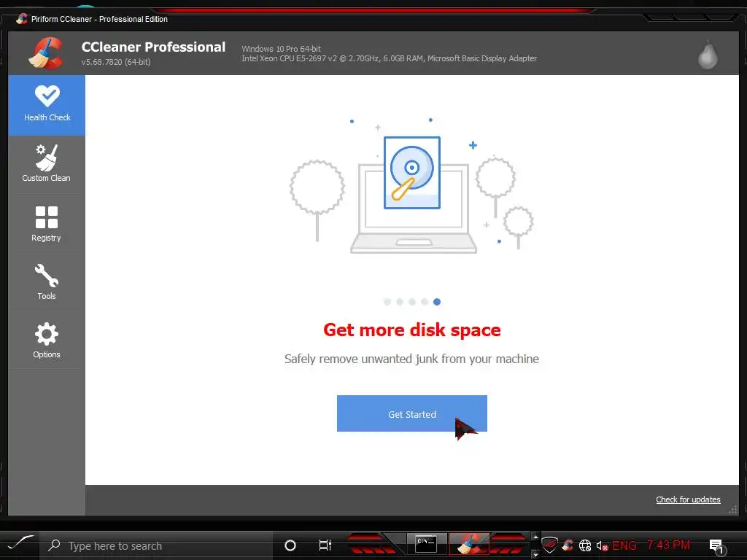This screenshot has height=560, width=747.
Task: Open the network globe tray icon
Action: (x=585, y=545)
